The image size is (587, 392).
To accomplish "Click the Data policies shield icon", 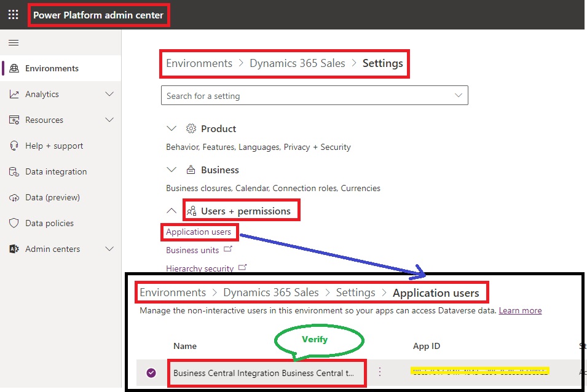I will [14, 224].
